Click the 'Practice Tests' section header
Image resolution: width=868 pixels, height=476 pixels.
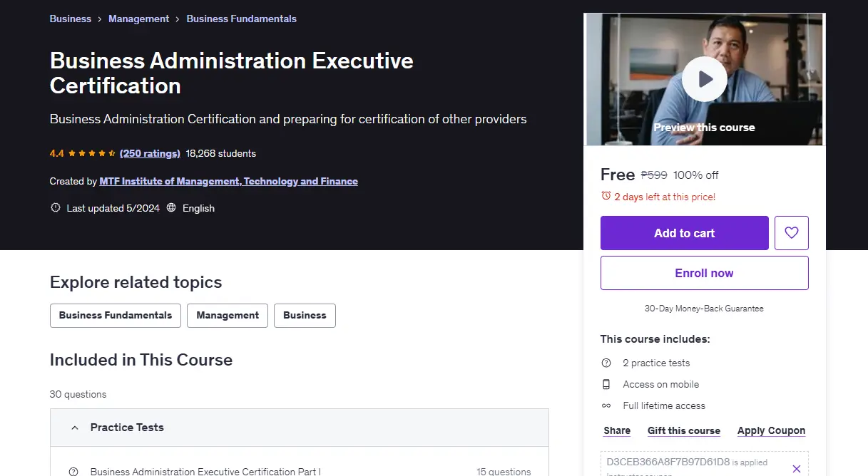click(300, 428)
